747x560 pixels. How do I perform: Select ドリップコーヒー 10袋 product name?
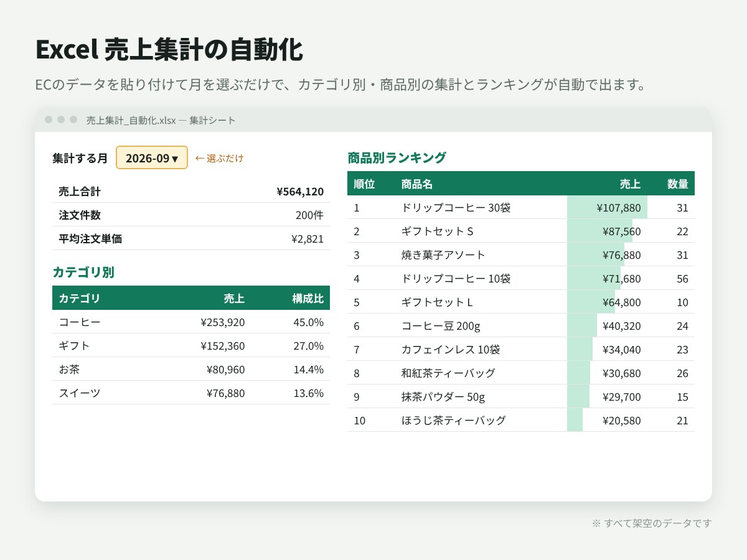456,278
